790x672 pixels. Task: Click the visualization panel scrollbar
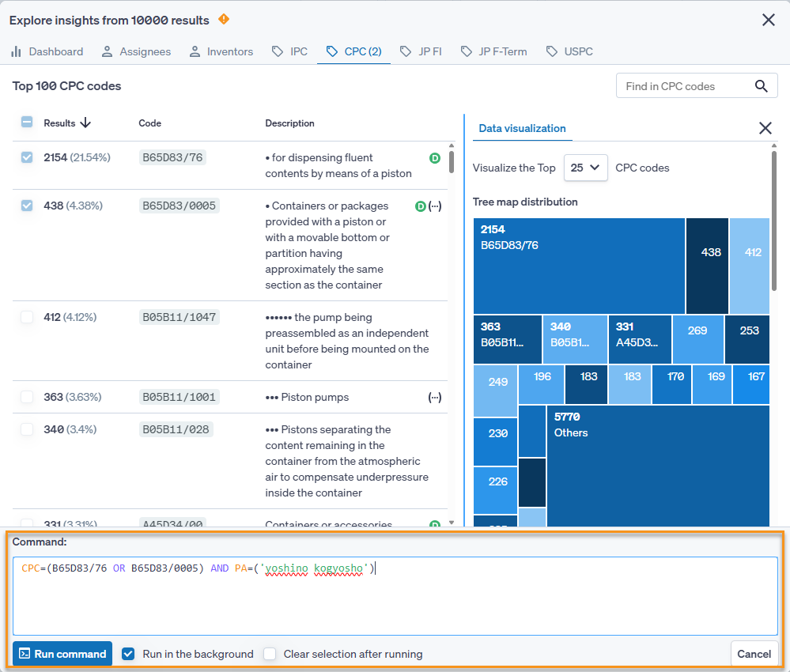pos(774,221)
